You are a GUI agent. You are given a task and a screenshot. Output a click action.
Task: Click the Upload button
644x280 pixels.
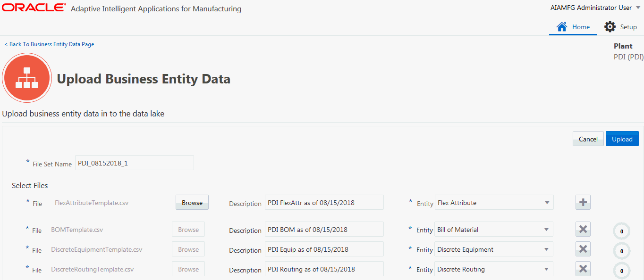pyautogui.click(x=622, y=139)
